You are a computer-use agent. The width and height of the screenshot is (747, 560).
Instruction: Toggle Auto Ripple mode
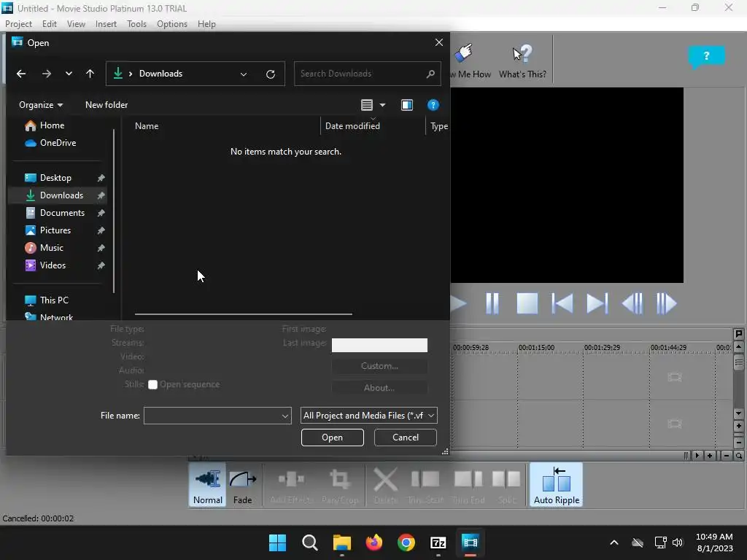557,485
